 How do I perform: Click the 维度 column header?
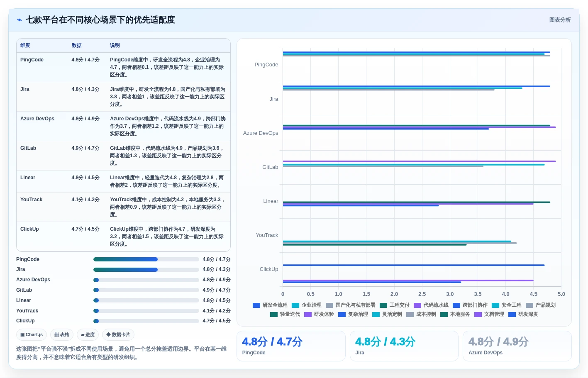point(25,46)
